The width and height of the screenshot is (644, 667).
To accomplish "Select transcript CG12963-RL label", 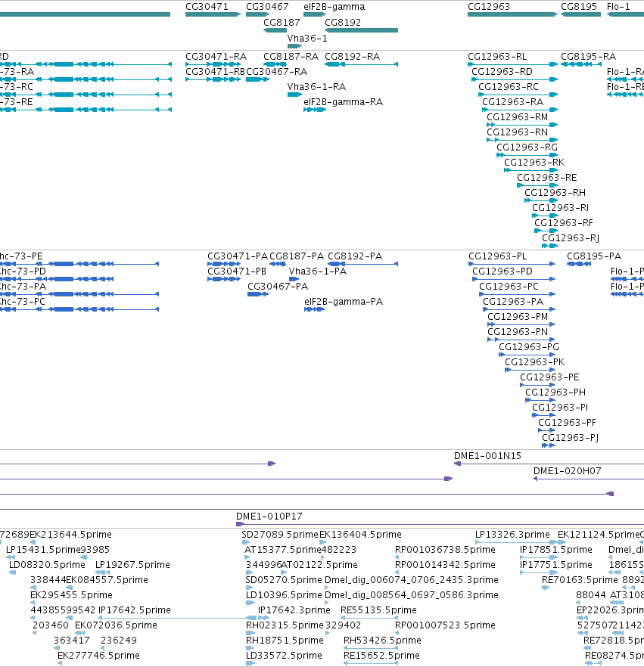I will [497, 57].
